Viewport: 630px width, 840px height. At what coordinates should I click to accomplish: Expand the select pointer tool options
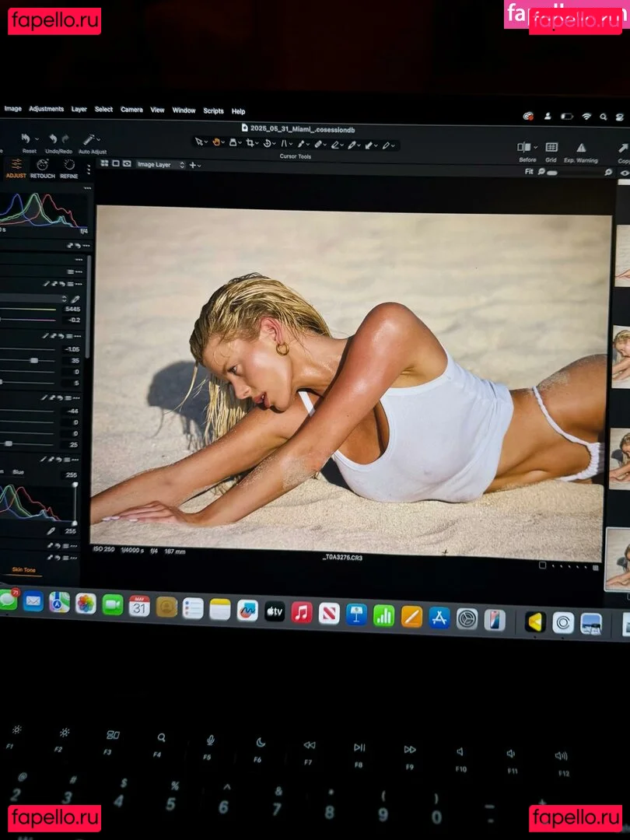(205, 144)
